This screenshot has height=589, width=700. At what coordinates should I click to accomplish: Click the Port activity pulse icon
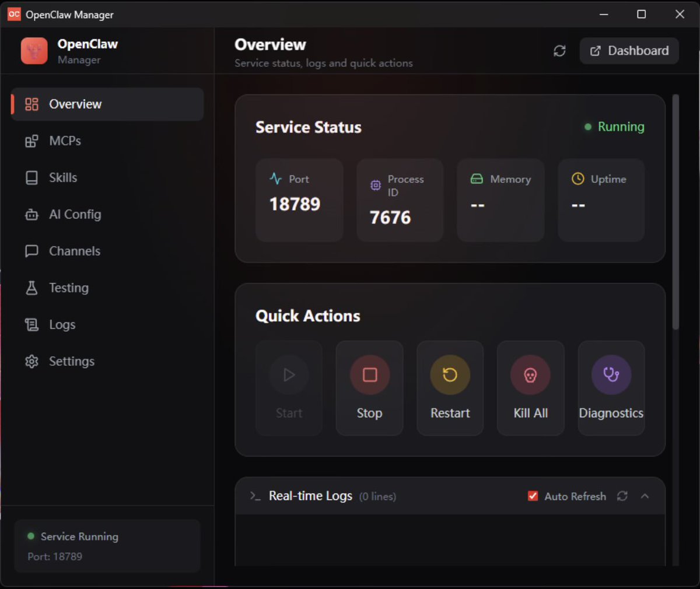click(x=276, y=178)
